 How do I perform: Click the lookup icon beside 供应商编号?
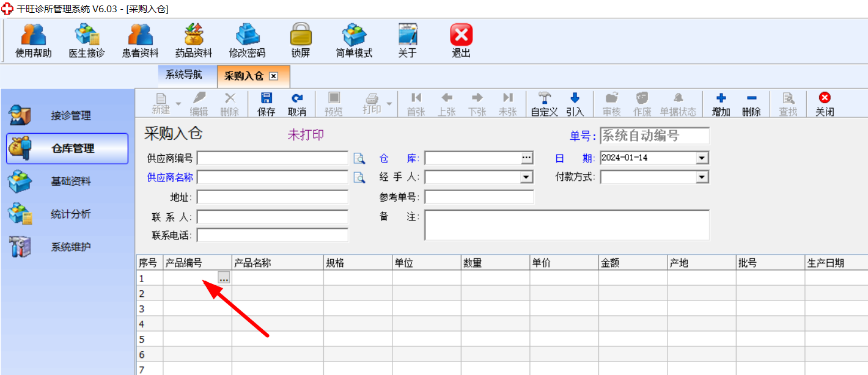359,159
